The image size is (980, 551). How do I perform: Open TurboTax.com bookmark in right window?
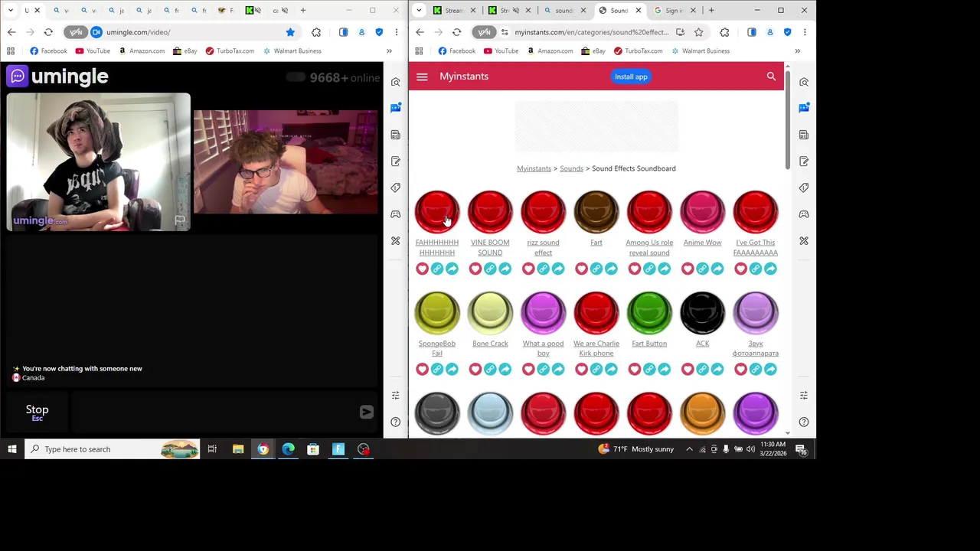coord(638,51)
